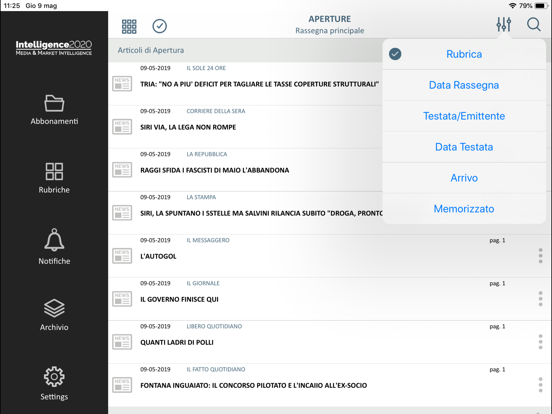Click the Intelligence2020 logo
The width and height of the screenshot is (552, 414).
tap(54, 48)
